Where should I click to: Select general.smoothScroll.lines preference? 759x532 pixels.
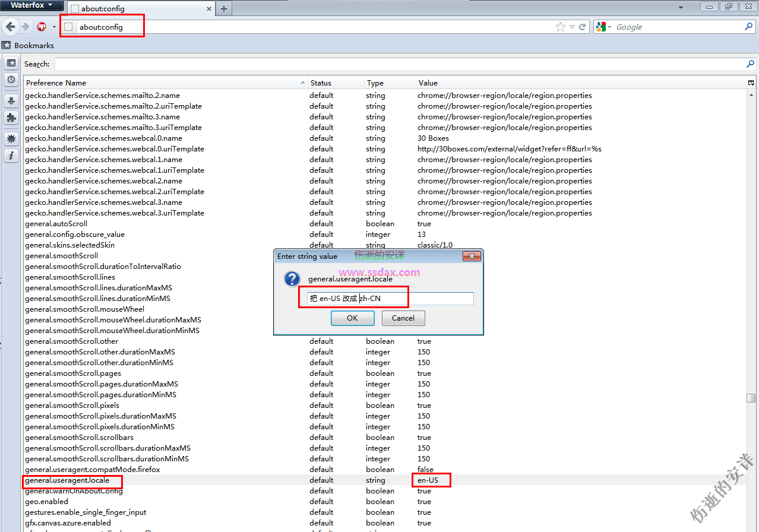tap(70, 277)
